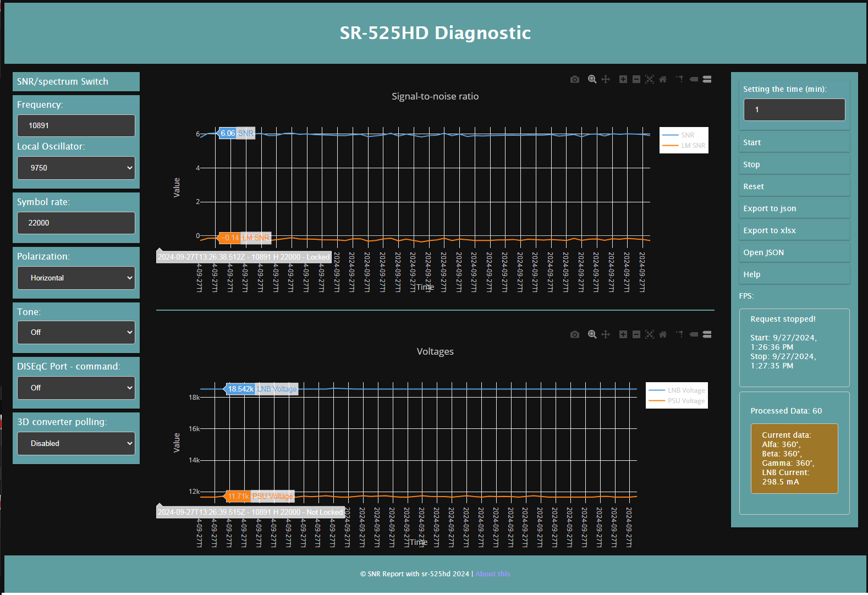Select Pan tool in Signal-to-noise chart toolbar
Viewport: 868px width, 595px height.
tap(606, 79)
